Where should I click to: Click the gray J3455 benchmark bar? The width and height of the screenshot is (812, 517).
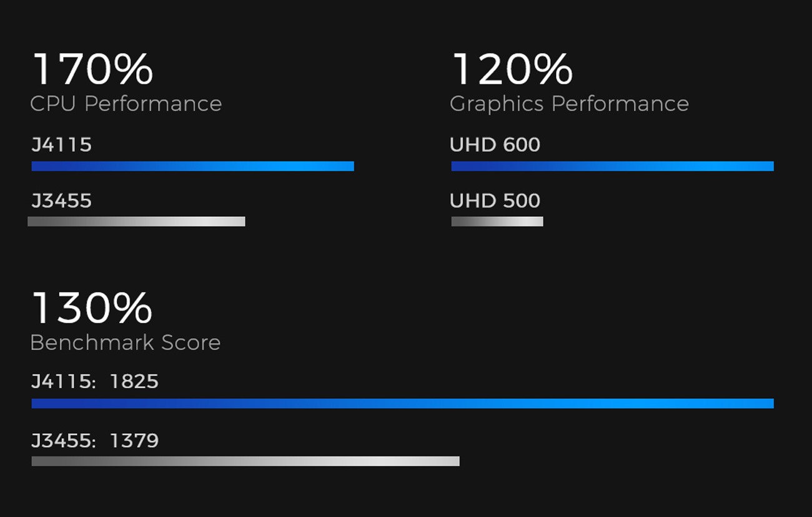245,461
